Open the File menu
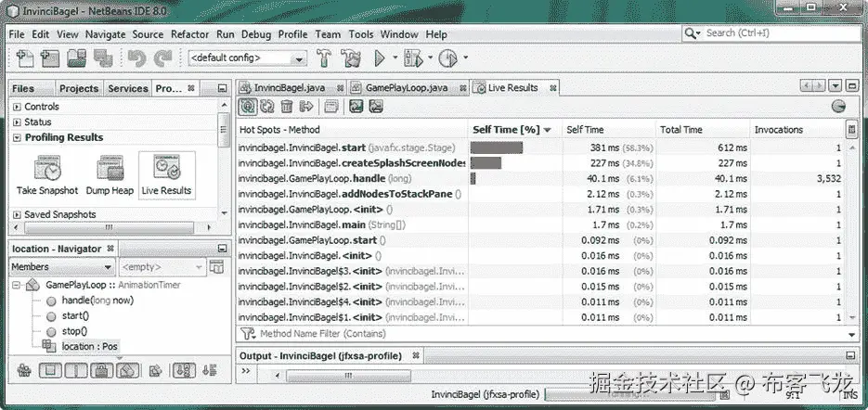 point(17,34)
